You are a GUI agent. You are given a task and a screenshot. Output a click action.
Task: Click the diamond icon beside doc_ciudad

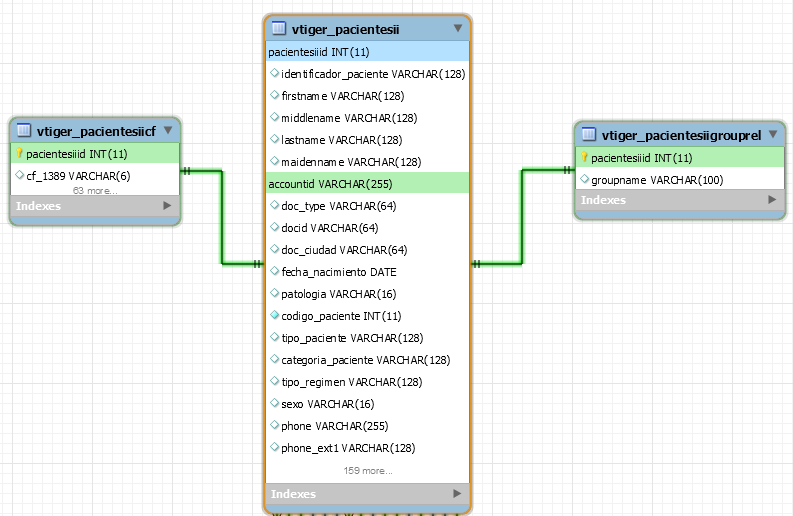coord(275,249)
